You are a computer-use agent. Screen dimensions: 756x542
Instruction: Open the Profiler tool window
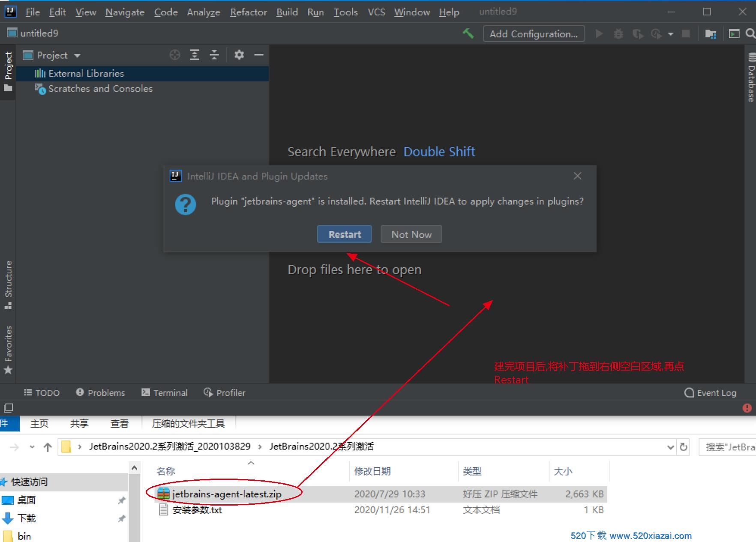225,392
